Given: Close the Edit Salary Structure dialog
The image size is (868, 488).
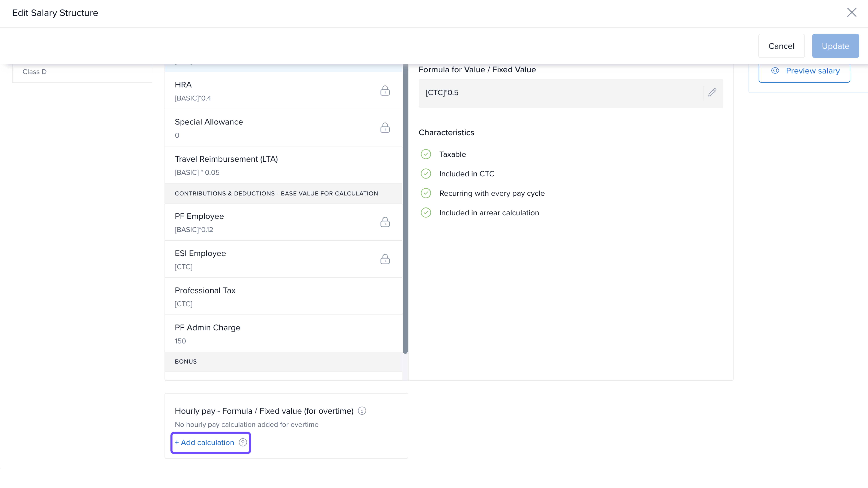Looking at the screenshot, I should (852, 12).
